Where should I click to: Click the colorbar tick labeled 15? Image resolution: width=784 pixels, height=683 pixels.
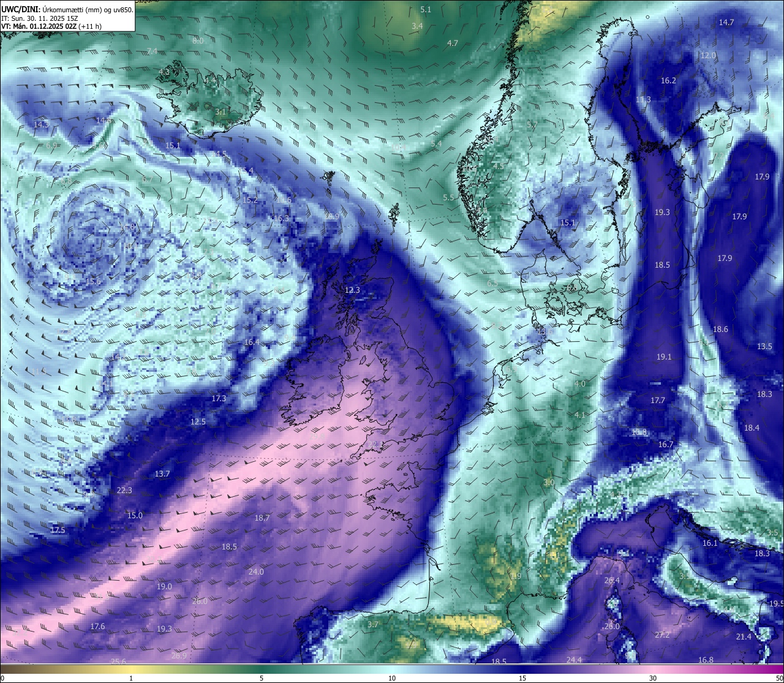coord(522,678)
